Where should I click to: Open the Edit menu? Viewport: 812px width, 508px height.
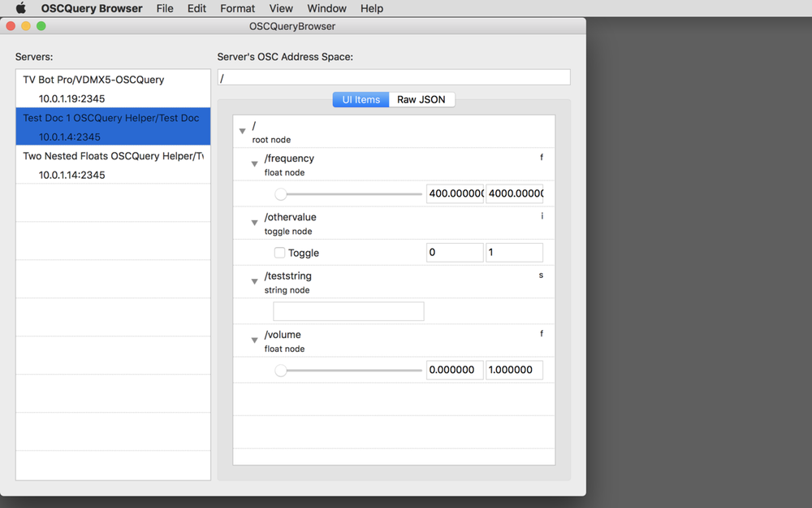pos(197,8)
